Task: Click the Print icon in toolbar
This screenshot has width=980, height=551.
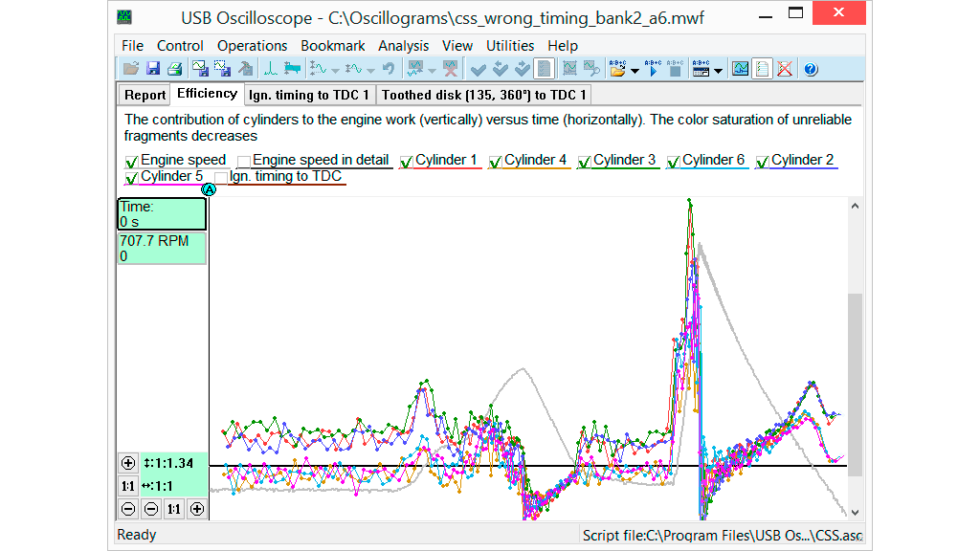Action: click(174, 69)
